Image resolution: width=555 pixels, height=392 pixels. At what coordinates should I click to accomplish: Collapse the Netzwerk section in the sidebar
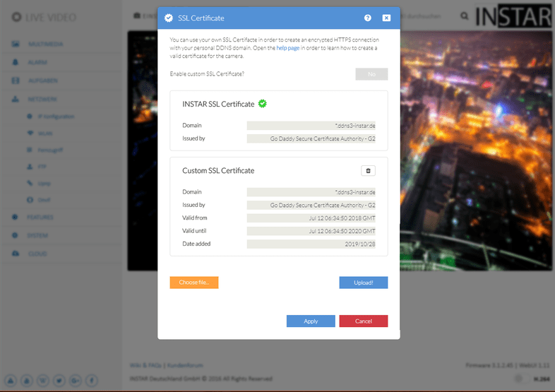click(42, 99)
